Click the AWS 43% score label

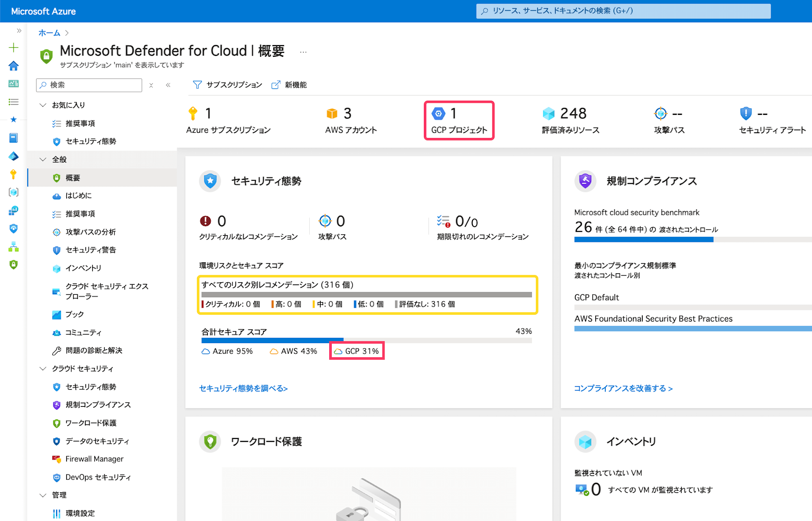point(294,351)
